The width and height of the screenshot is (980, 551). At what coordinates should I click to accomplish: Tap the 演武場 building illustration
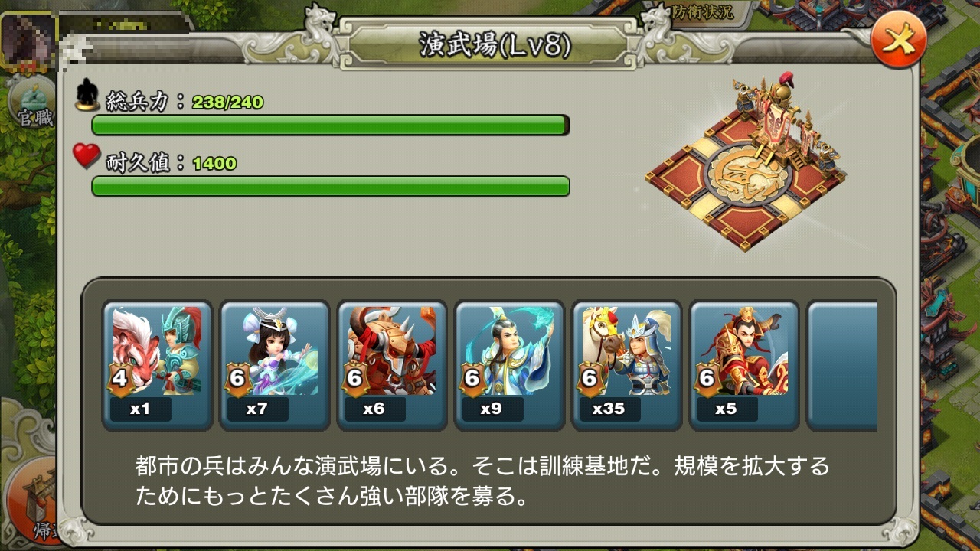[740, 162]
